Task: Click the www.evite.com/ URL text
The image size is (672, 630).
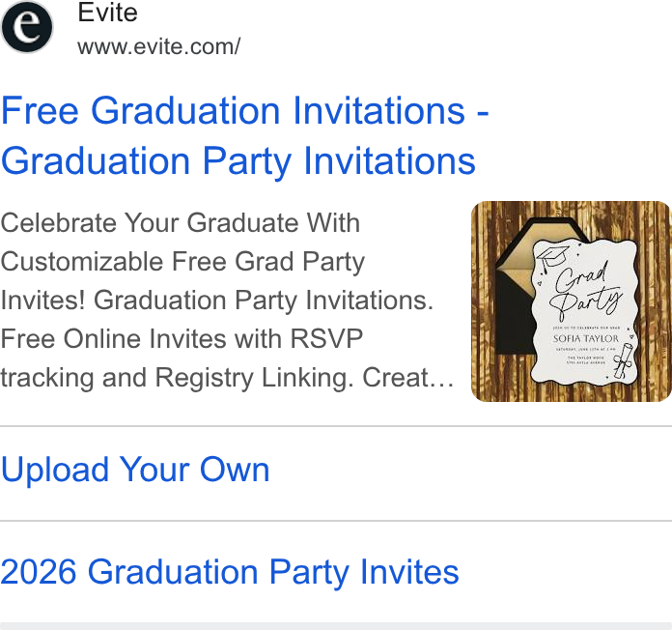Action: click(159, 46)
